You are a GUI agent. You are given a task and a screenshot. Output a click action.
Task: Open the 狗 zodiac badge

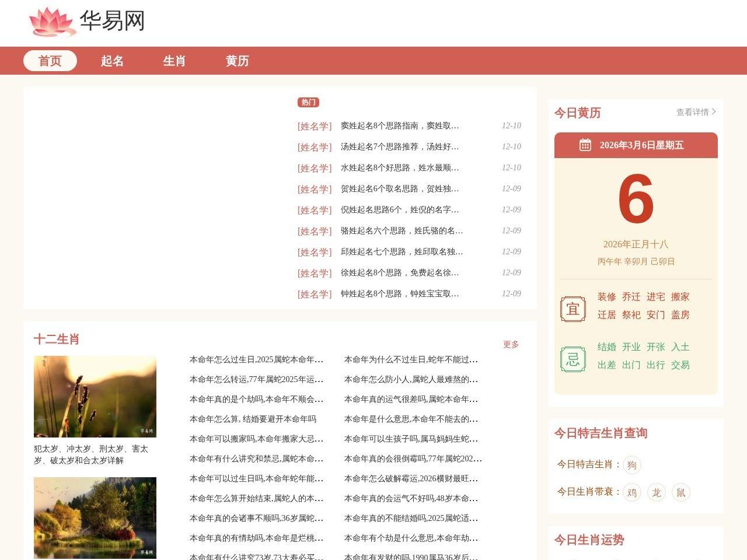[x=631, y=465]
